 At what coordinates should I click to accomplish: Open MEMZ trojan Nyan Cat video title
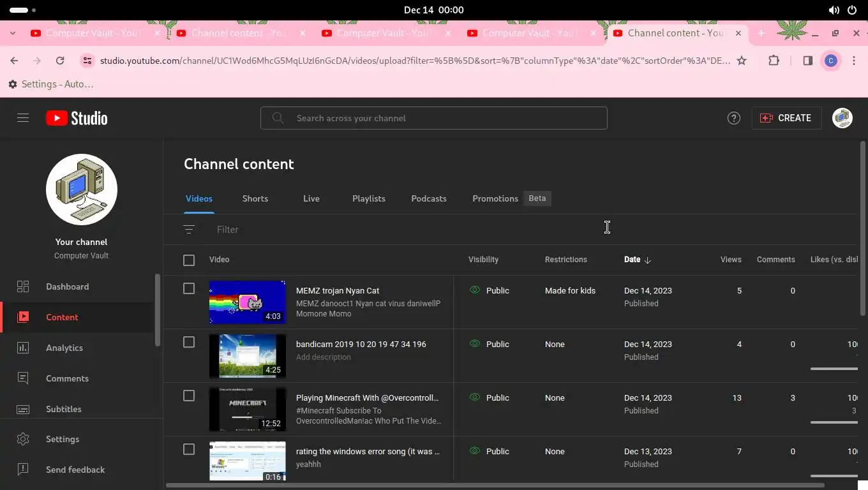point(338,290)
